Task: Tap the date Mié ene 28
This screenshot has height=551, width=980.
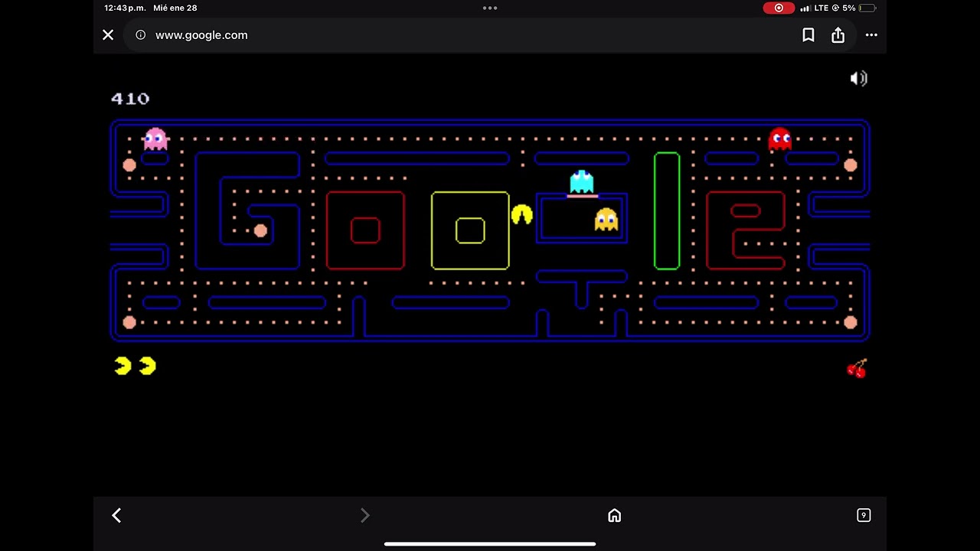Action: click(x=175, y=8)
